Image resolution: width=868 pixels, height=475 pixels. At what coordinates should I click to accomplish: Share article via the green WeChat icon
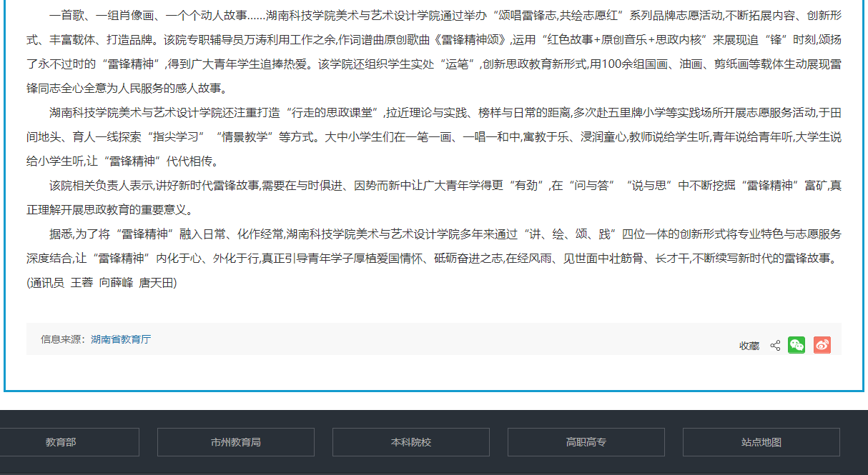point(797,346)
